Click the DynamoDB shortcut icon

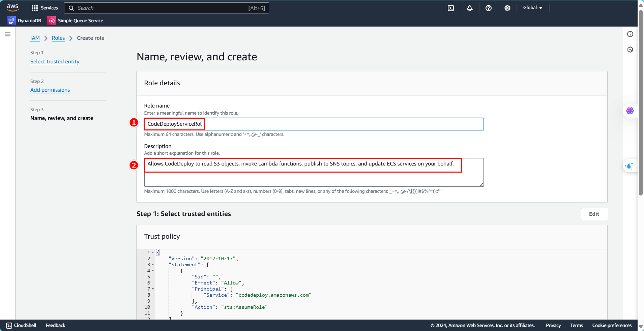click(11, 21)
